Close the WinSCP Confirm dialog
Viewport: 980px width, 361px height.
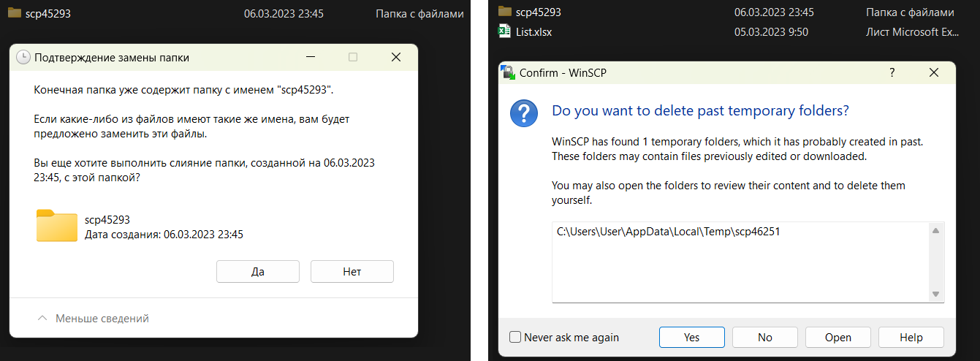pyautogui.click(x=933, y=72)
